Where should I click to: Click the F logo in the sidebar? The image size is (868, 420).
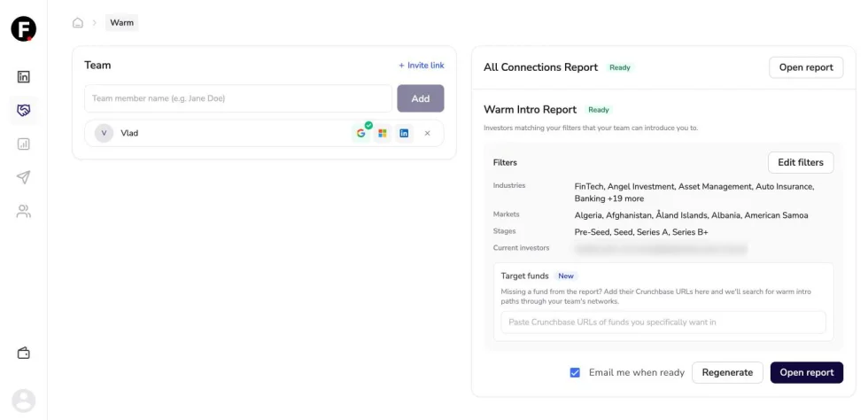click(x=23, y=29)
